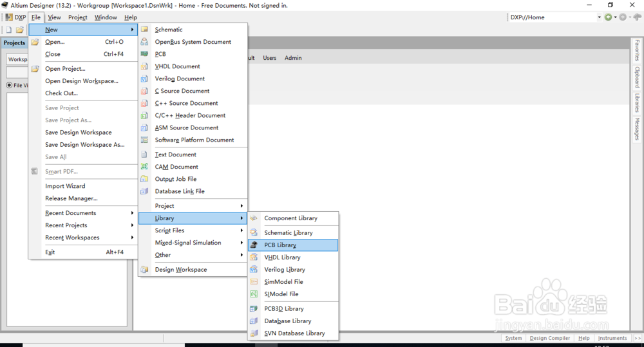Screen dimensions: 644x347
Task: Open the Project menu in menu bar
Action: coord(78,17)
